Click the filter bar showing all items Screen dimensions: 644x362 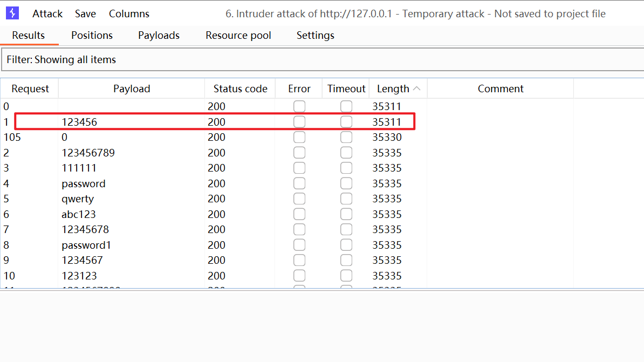tap(322, 60)
